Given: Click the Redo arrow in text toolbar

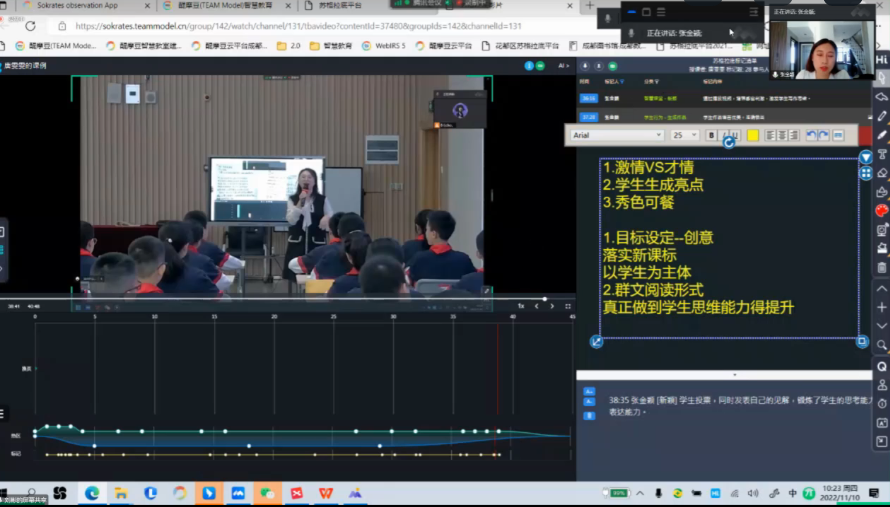Looking at the screenshot, I should [824, 135].
